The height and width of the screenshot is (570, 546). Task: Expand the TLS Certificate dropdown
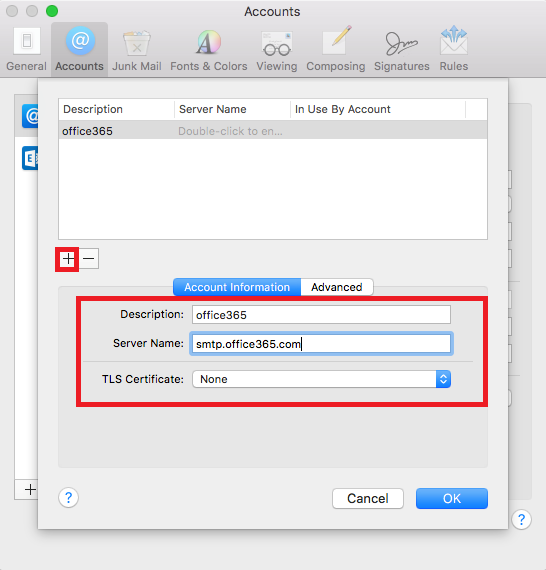(321, 379)
